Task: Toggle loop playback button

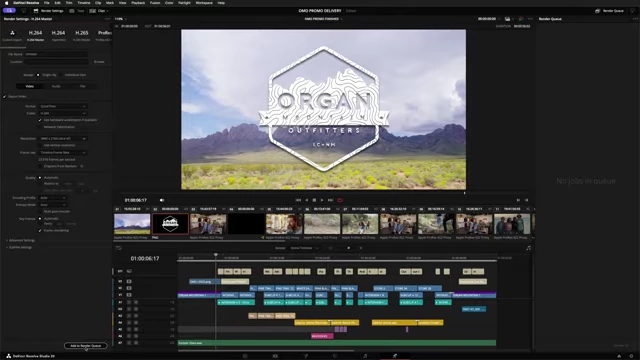Action: [x=340, y=200]
